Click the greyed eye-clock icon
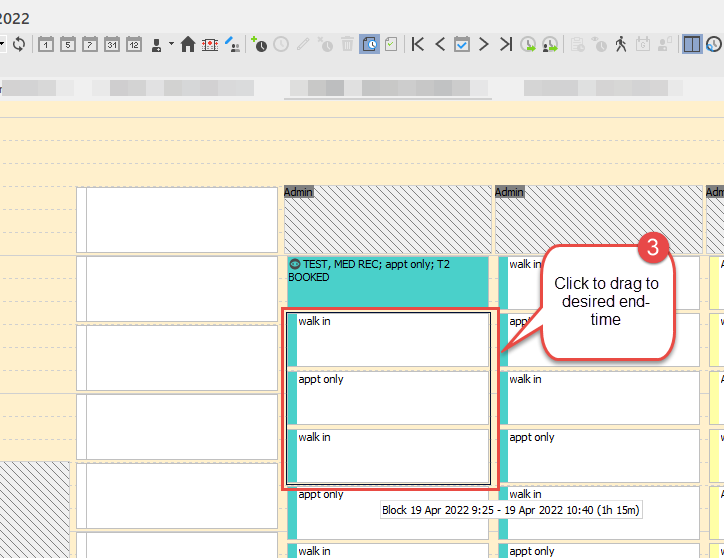The height and width of the screenshot is (558, 724). 599,44
